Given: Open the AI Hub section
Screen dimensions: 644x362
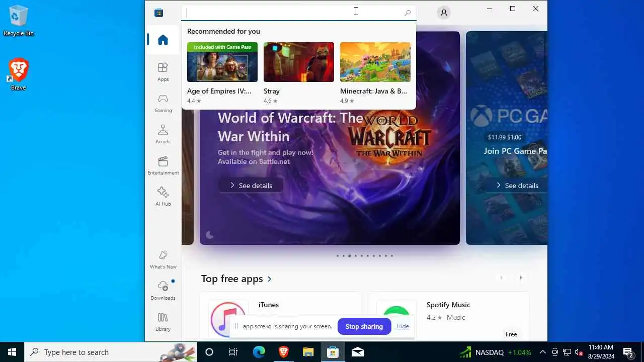Looking at the screenshot, I should click(163, 197).
